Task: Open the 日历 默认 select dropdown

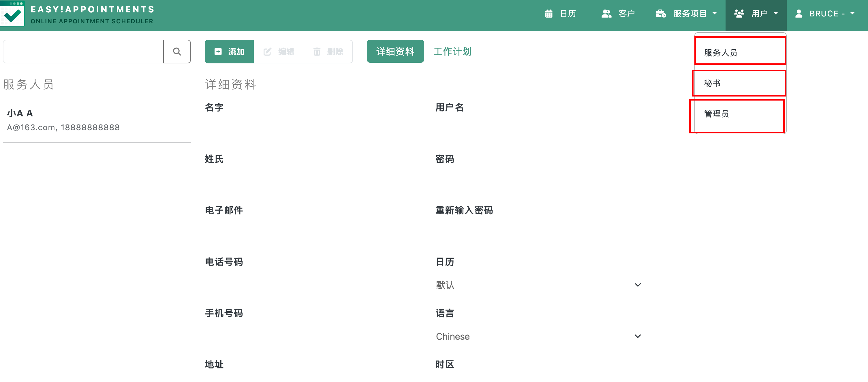Action: click(538, 285)
